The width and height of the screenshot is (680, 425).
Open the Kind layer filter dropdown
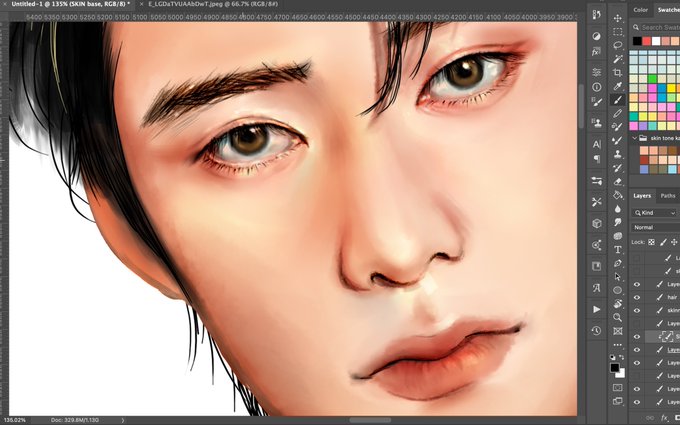(656, 213)
